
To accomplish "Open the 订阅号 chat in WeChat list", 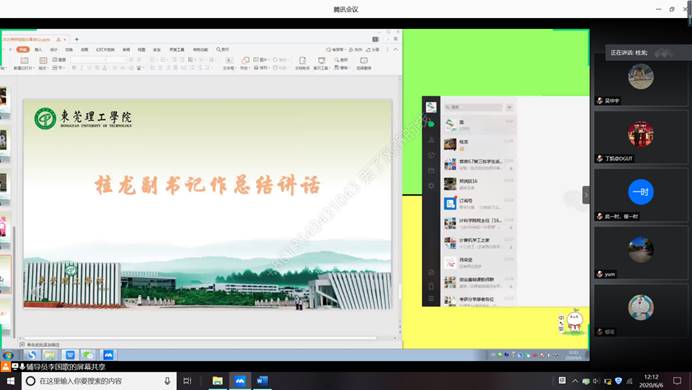I will (478, 203).
